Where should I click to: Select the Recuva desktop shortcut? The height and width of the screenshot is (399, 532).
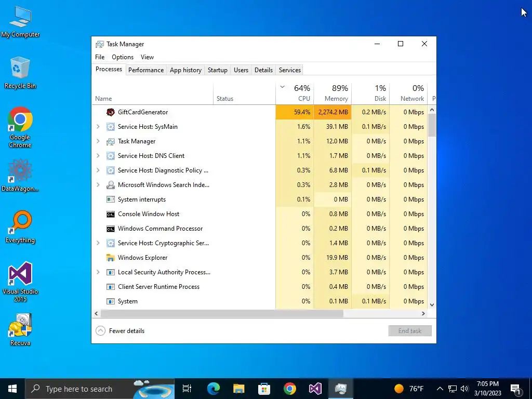(x=20, y=329)
